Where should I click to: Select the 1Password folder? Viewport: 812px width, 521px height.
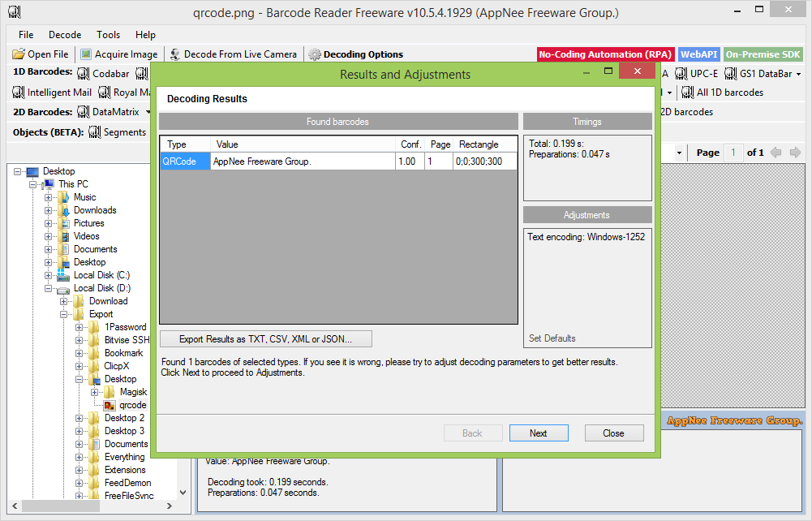click(125, 327)
